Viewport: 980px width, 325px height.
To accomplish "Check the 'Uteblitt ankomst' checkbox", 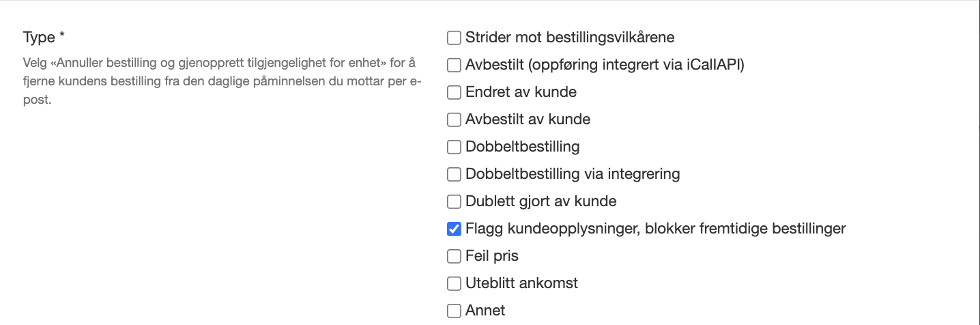I will coord(454,283).
